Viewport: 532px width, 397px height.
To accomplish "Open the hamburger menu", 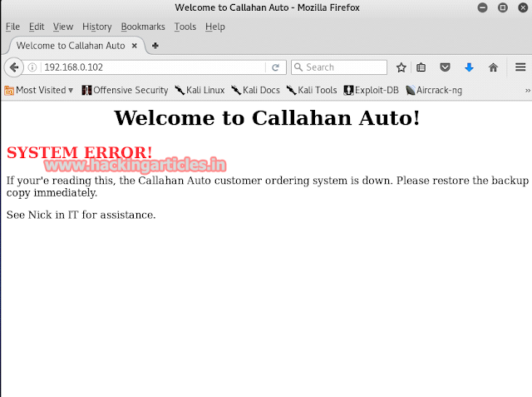I will [x=520, y=67].
